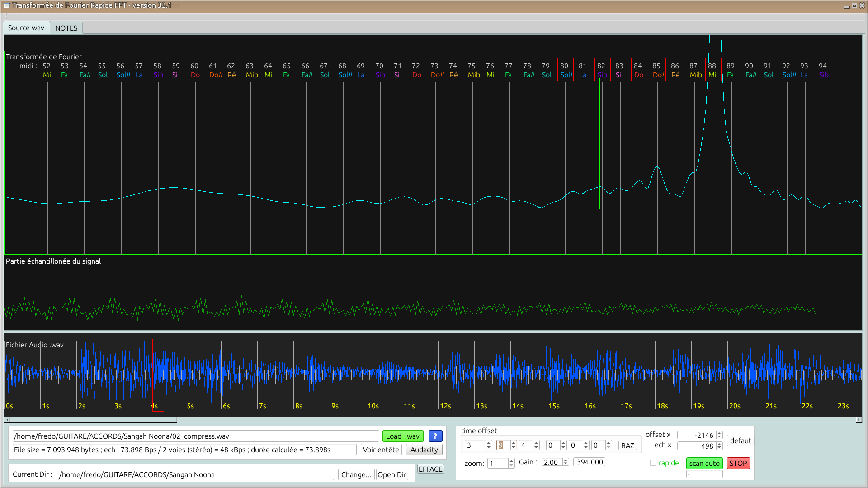Increase the offset x spinbox value

[719, 433]
